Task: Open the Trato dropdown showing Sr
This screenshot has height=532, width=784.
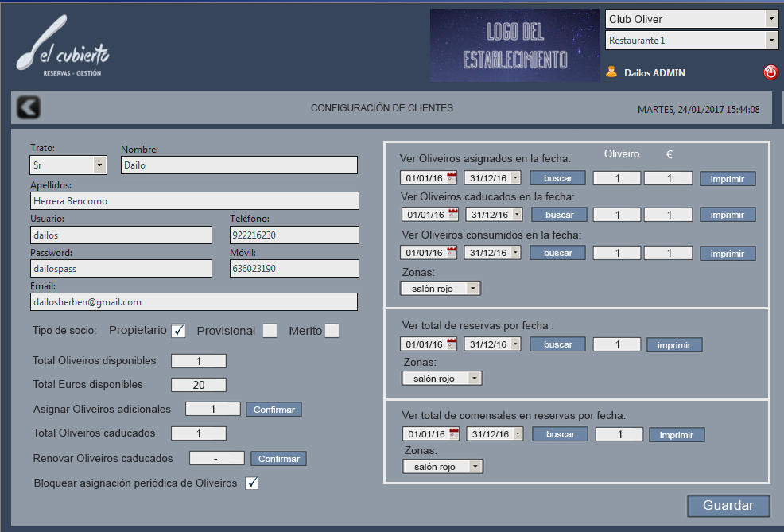Action: [99, 165]
